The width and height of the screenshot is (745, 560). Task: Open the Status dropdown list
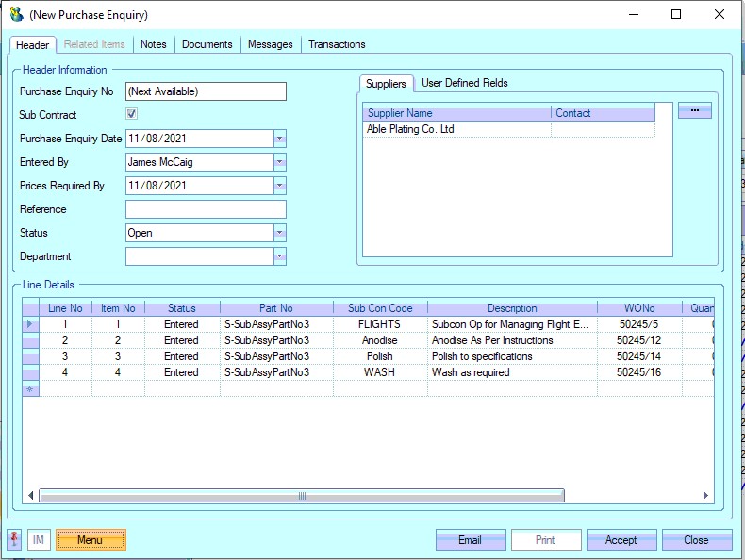(x=279, y=233)
